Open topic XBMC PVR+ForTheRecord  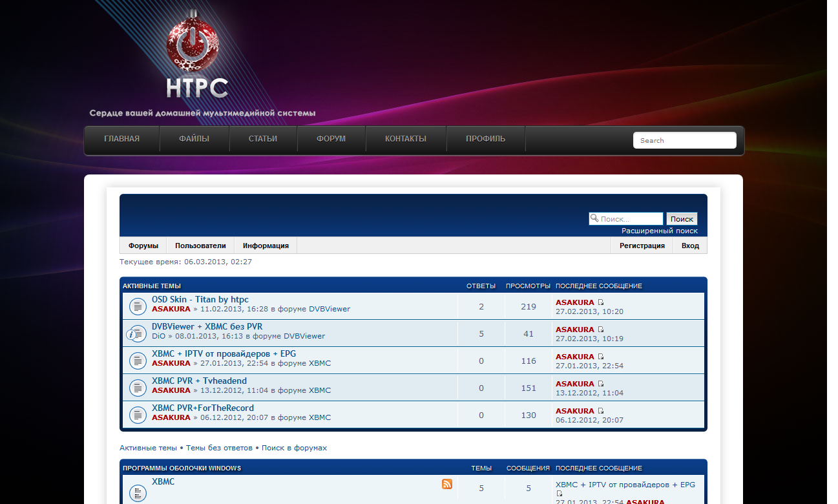coord(202,408)
